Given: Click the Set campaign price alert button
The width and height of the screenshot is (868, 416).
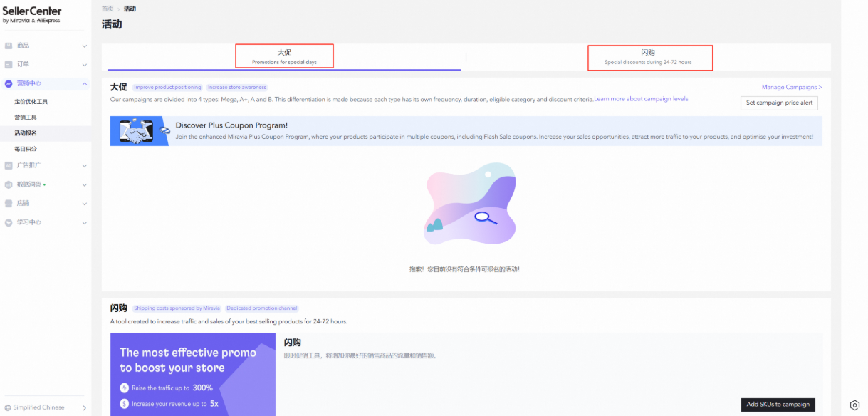Looking at the screenshot, I should [779, 103].
